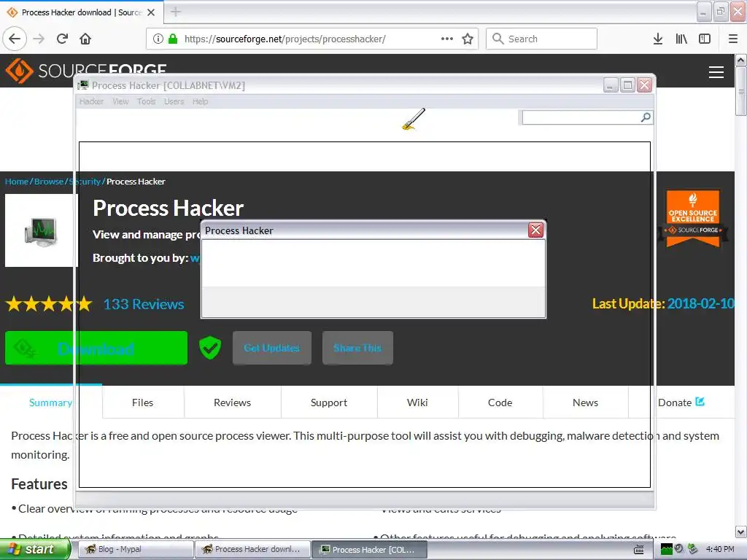Screen dimensions: 747x560
Task: Open the Hacker menu in Process Hacker
Action: [91, 101]
